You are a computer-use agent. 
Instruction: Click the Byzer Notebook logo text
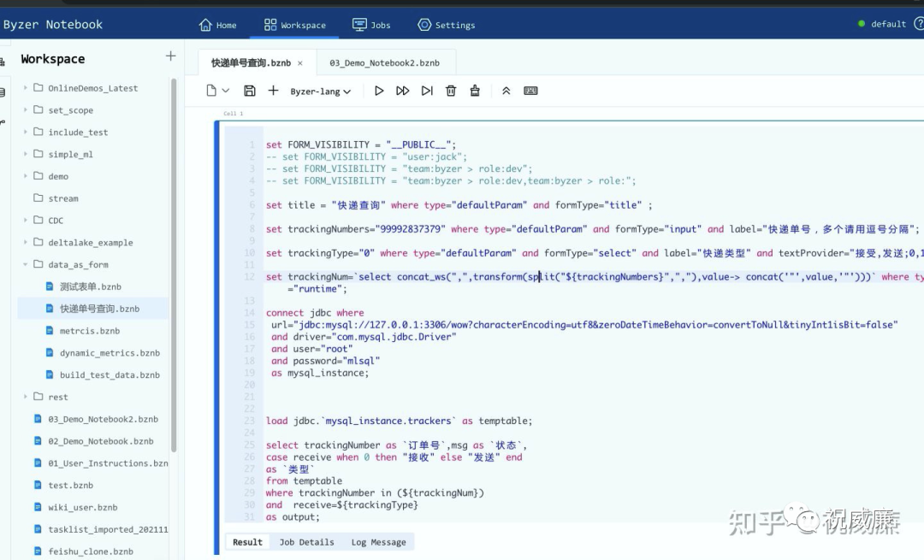(x=52, y=24)
